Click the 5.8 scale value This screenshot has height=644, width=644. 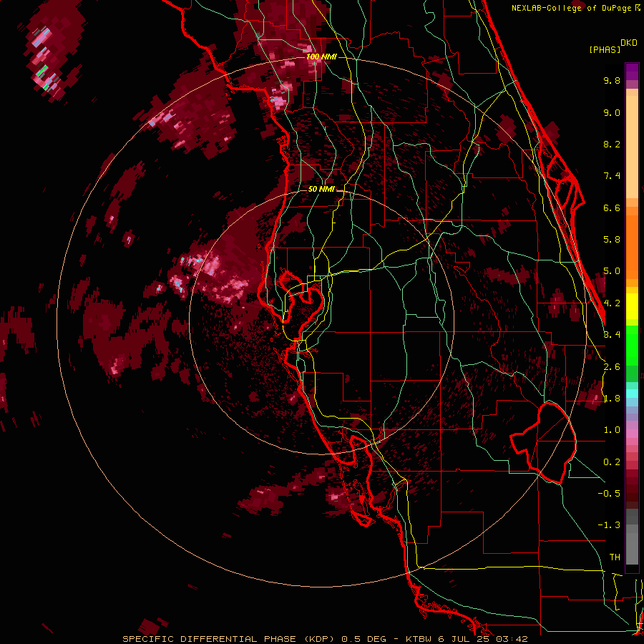(612, 240)
